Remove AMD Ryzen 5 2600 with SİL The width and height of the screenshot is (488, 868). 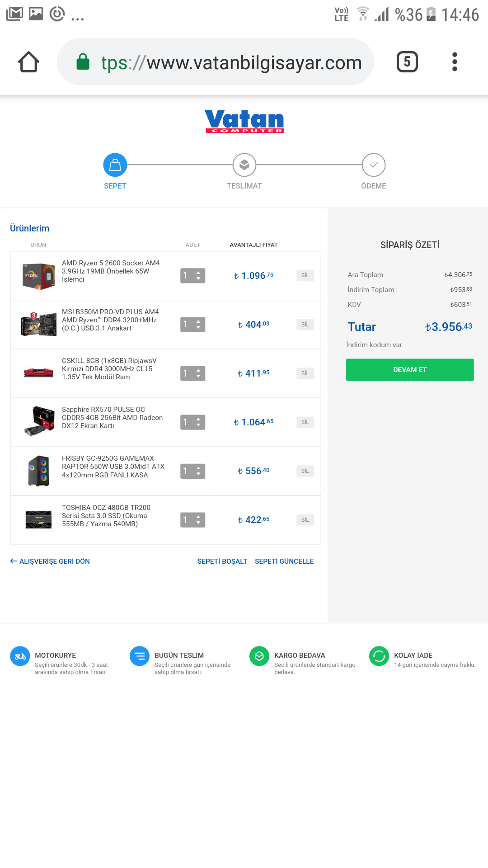point(305,275)
